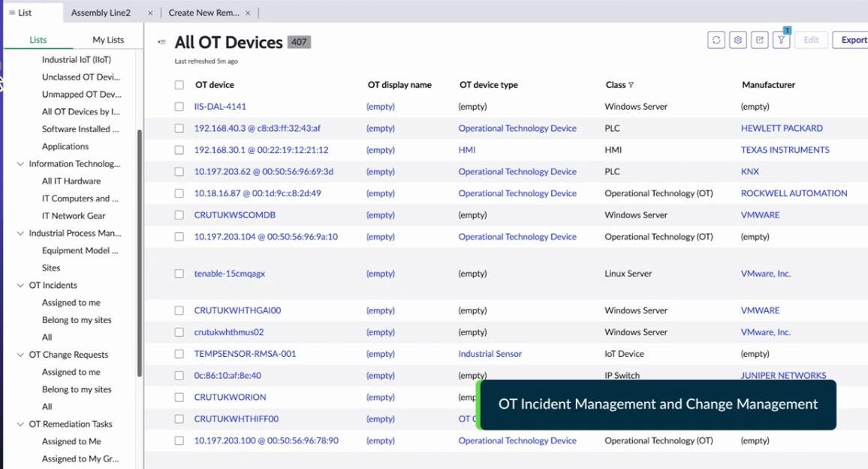Collapse Information Technology sidebar group
Screen dimensions: 868x469
point(21,164)
